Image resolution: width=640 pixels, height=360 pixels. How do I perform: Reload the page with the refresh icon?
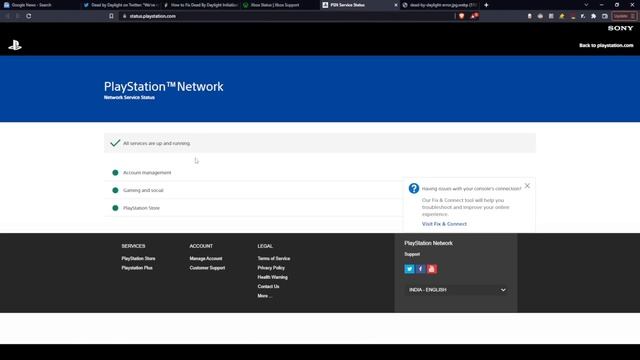[x=29, y=16]
